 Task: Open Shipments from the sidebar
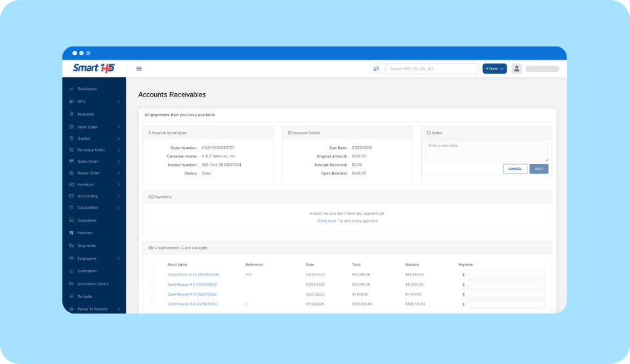point(87,245)
